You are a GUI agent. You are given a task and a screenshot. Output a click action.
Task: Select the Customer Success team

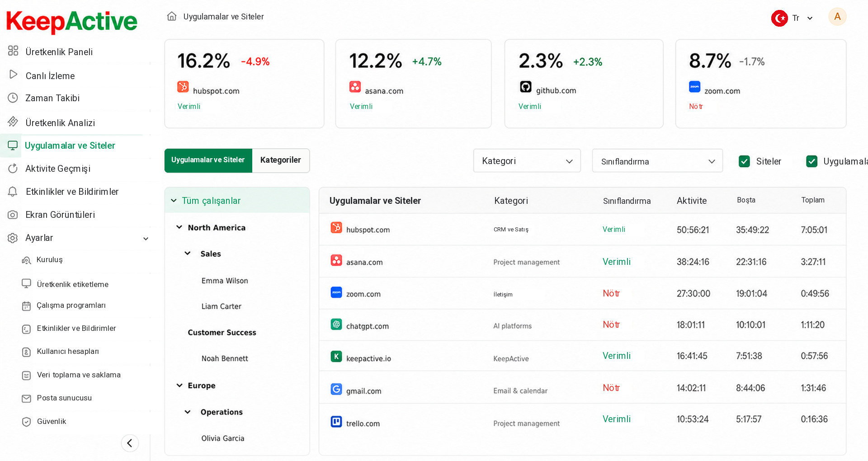pyautogui.click(x=222, y=332)
